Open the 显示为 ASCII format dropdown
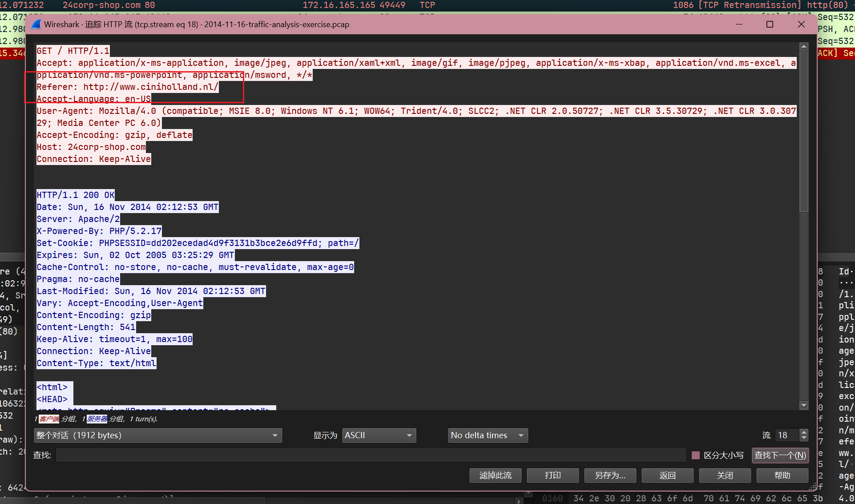 pyautogui.click(x=379, y=435)
